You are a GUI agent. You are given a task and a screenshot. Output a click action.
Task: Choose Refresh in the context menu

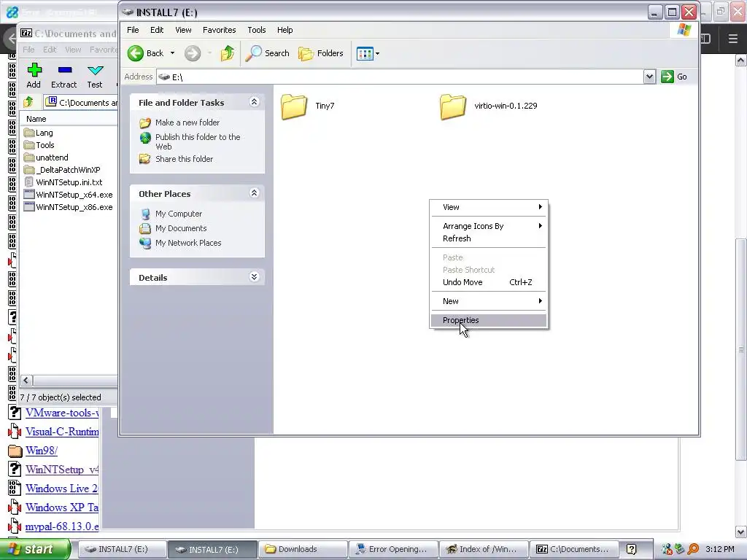point(488,238)
